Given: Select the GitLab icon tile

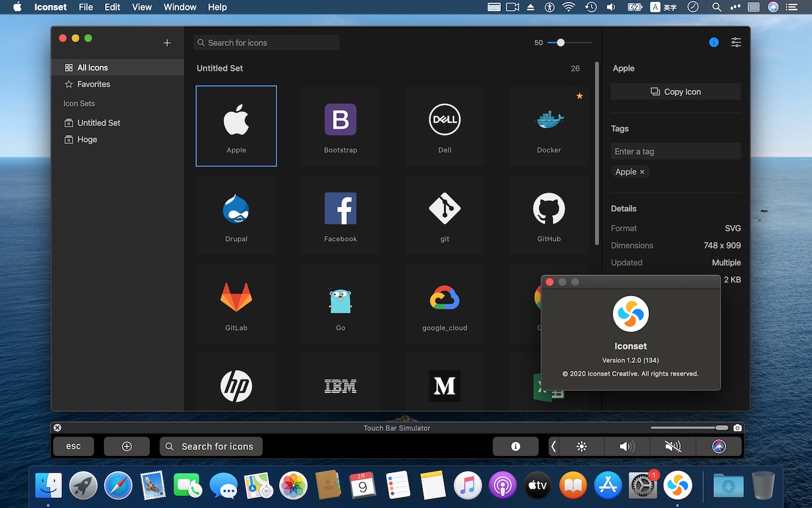Looking at the screenshot, I should click(x=236, y=304).
